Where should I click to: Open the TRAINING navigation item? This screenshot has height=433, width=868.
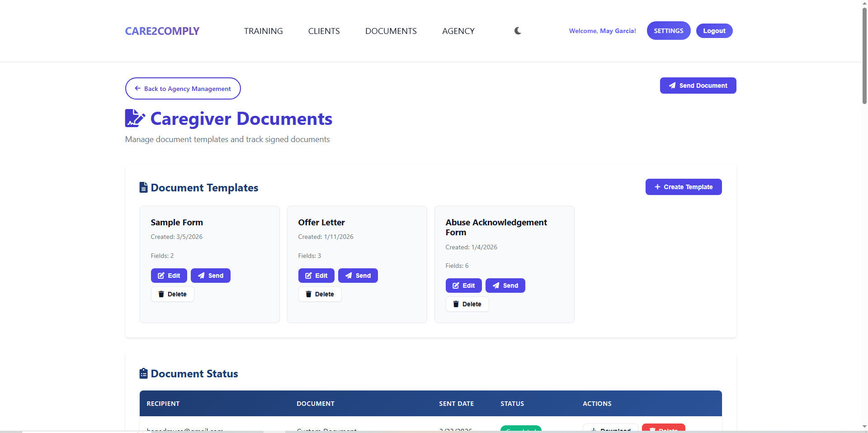(x=263, y=30)
